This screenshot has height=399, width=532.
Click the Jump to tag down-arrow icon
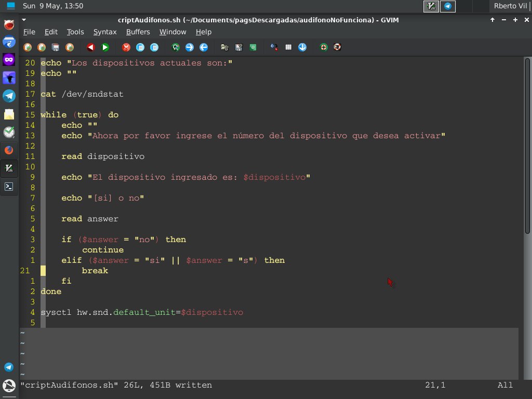point(302,47)
